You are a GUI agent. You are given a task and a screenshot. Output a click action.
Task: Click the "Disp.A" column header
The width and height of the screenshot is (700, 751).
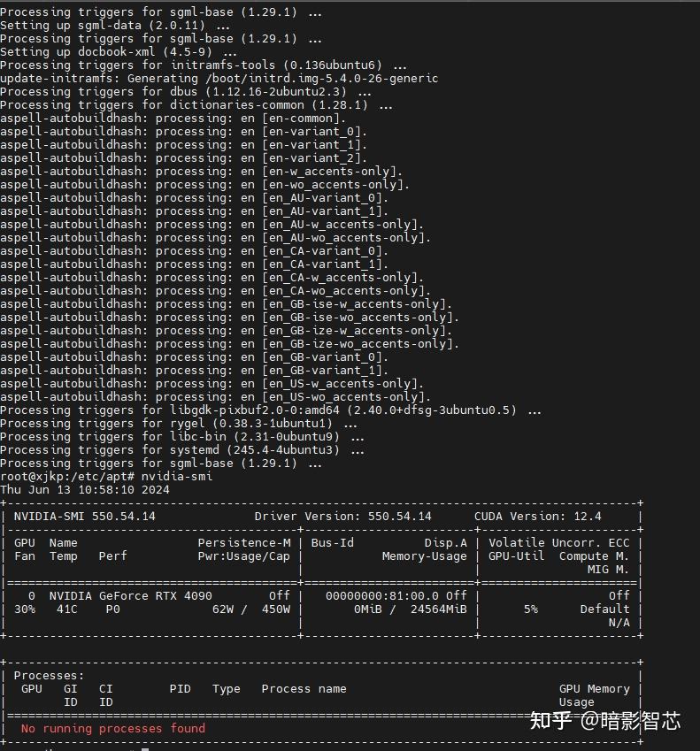[446, 543]
